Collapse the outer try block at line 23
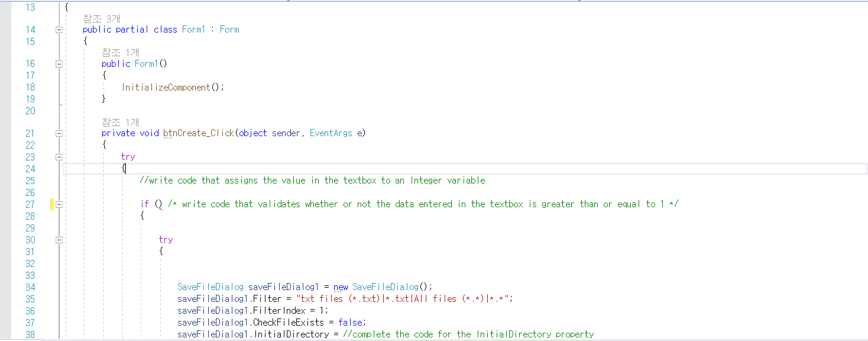The image size is (868, 341). 59,156
